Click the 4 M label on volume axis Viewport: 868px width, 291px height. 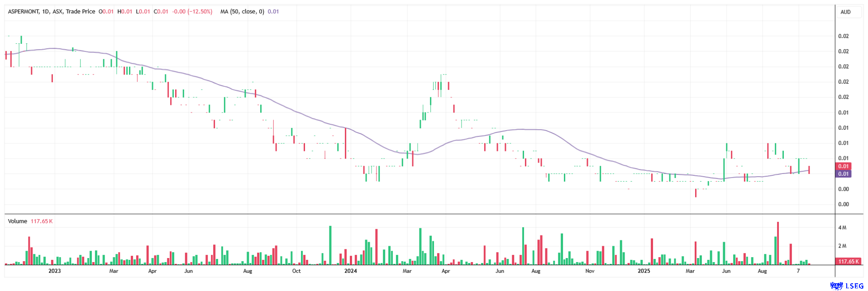coord(842,228)
